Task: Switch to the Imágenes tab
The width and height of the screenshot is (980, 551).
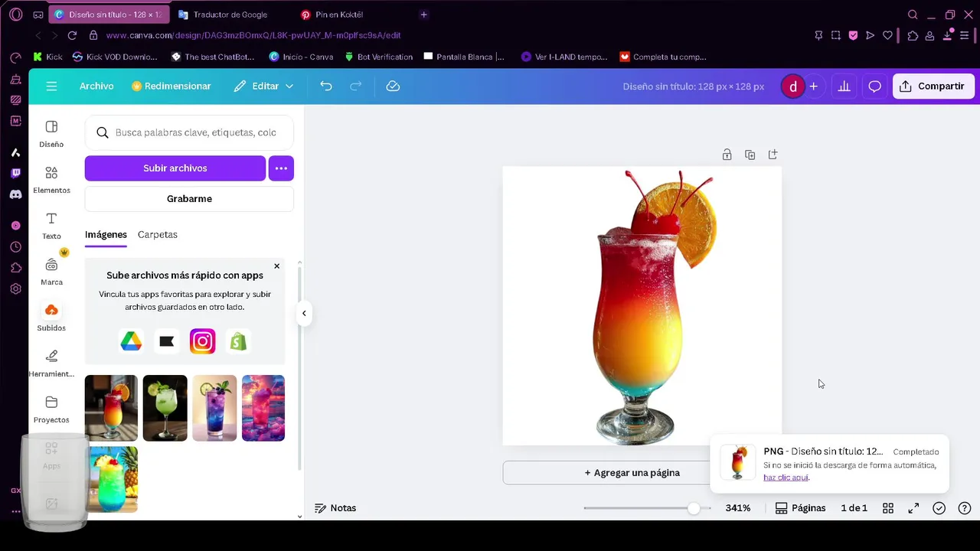Action: click(106, 235)
